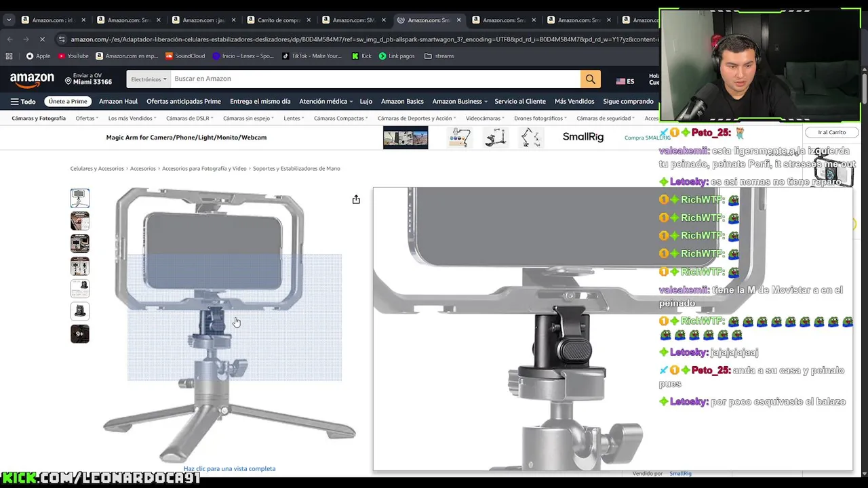868x488 pixels.
Task: Open Accesorios para Fotografía y Video breadcrumb
Action: point(204,169)
